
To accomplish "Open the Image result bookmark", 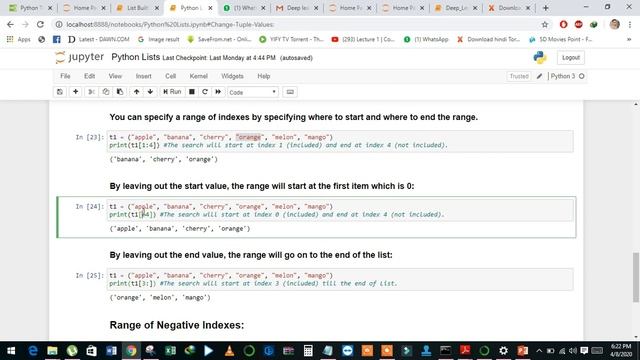I will coord(159,39).
